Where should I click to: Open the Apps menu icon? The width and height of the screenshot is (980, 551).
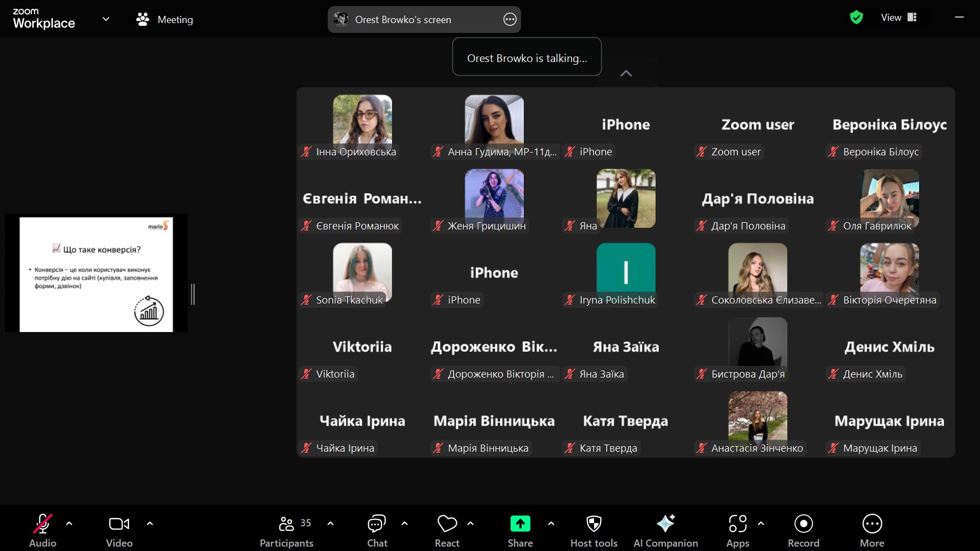(x=737, y=524)
